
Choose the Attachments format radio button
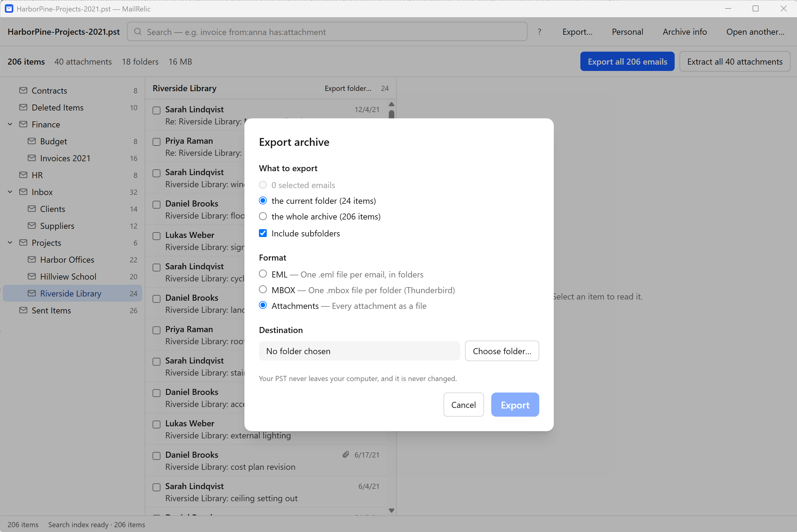pos(263,305)
